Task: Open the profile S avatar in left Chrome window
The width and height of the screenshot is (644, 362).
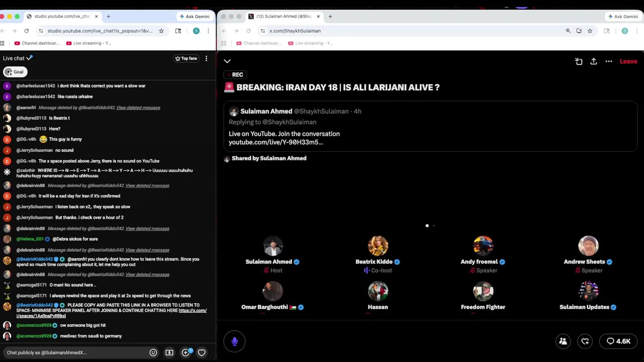Action: click(x=196, y=31)
